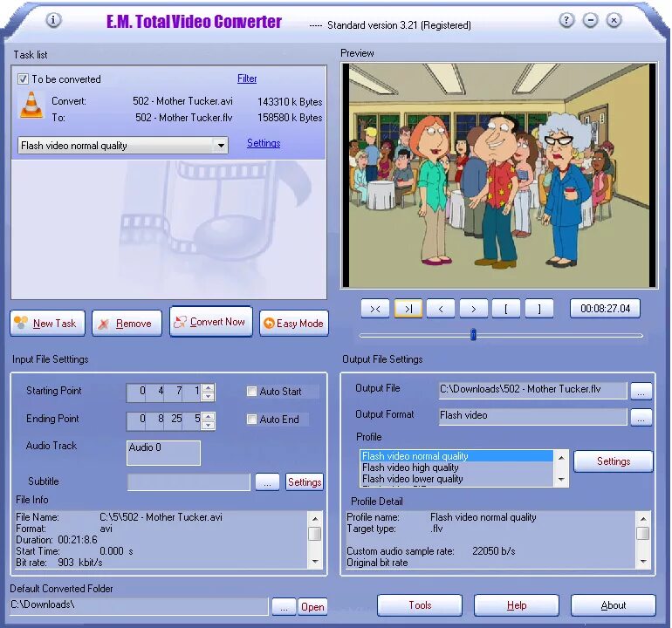Click the Remove button

click(127, 324)
